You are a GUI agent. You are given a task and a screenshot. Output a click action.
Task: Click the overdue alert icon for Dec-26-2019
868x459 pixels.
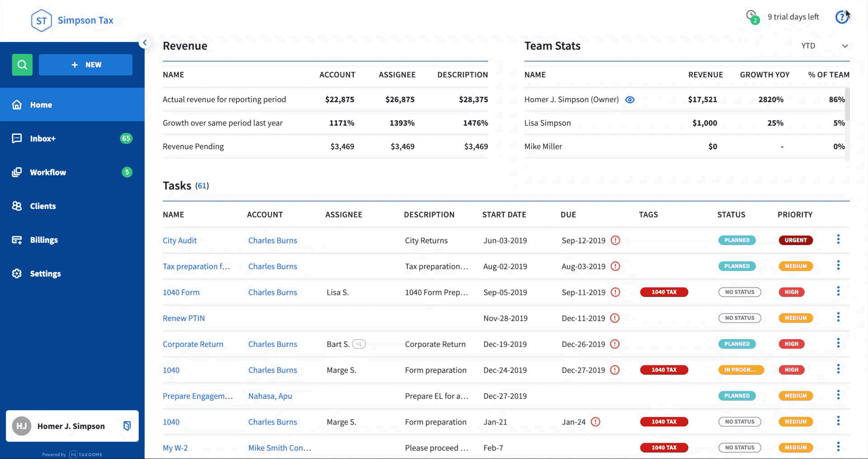click(x=615, y=344)
